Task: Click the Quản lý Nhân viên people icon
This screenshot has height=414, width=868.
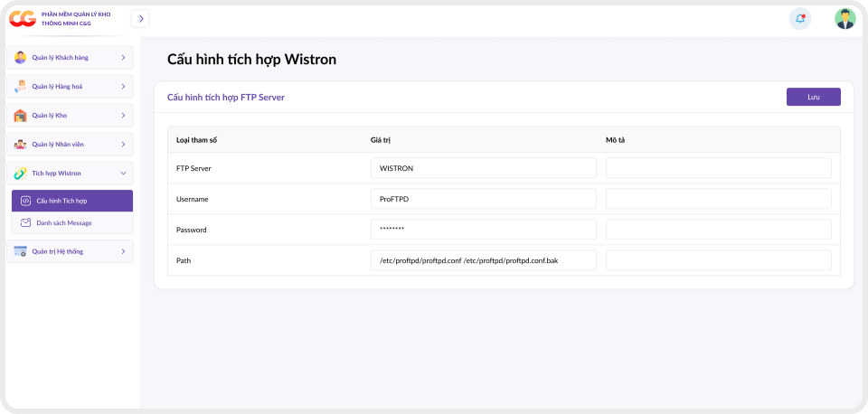Action: (x=21, y=145)
